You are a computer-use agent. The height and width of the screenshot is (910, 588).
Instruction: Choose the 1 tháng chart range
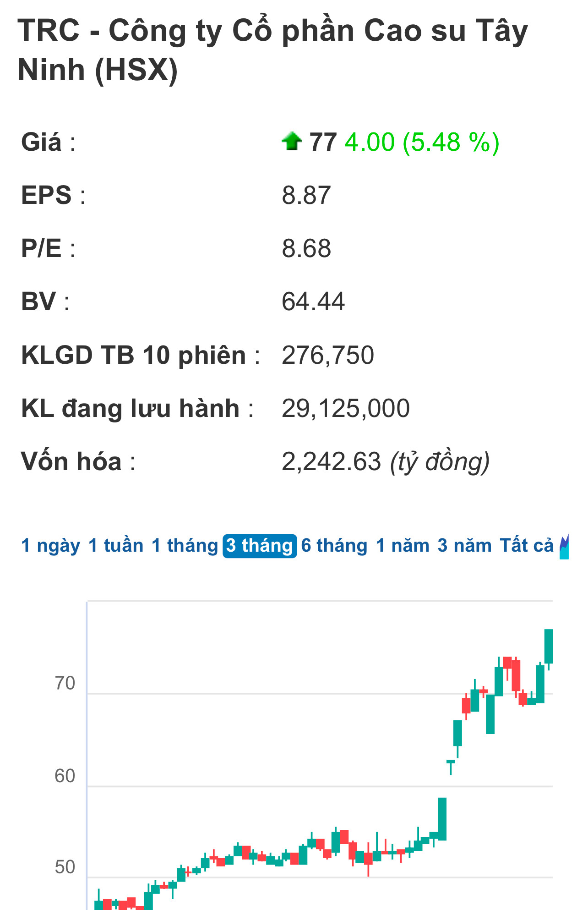(185, 546)
